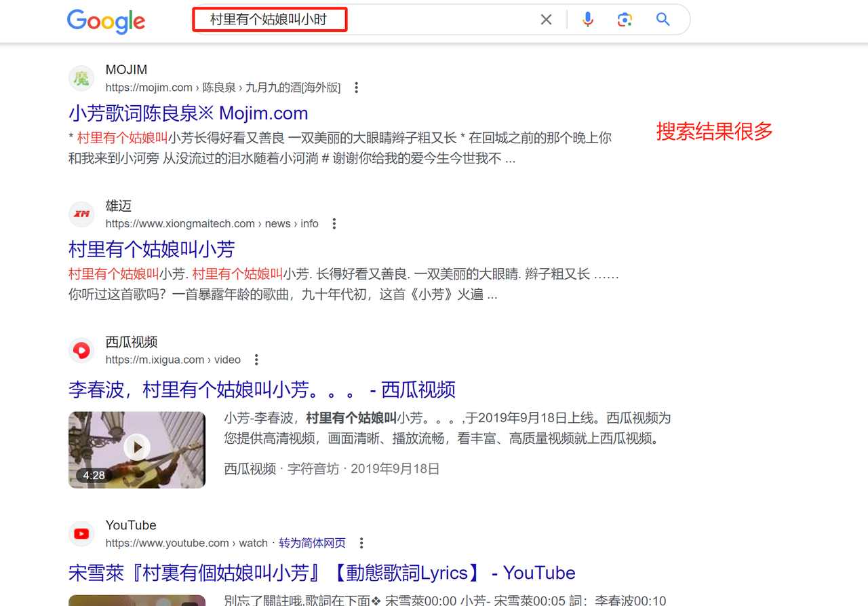Start voice search with microphone icon
This screenshot has height=606, width=868.
[588, 20]
